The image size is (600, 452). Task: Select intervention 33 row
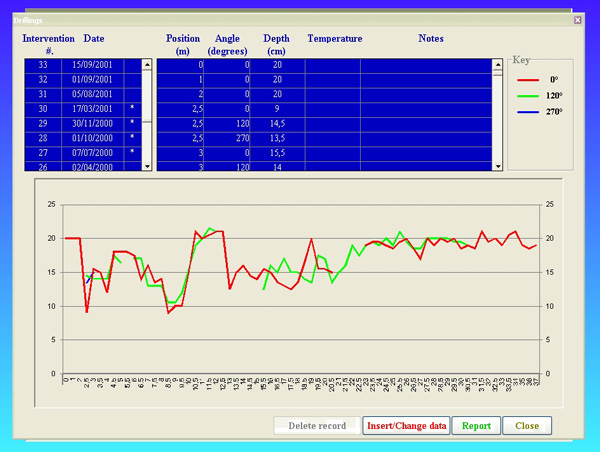click(83, 65)
